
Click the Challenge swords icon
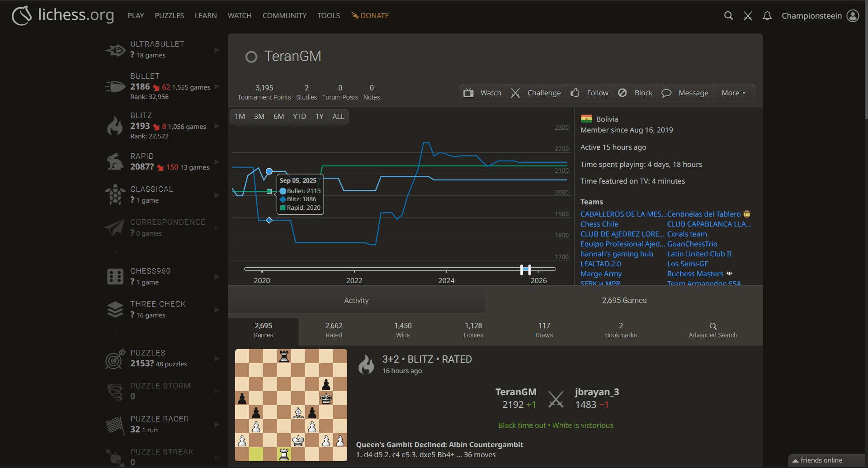point(515,93)
